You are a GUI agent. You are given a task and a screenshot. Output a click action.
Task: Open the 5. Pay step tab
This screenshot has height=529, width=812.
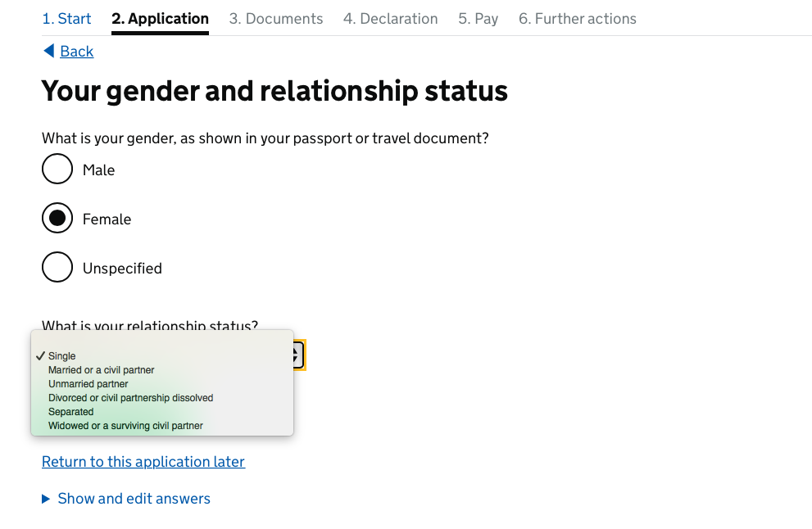point(478,19)
